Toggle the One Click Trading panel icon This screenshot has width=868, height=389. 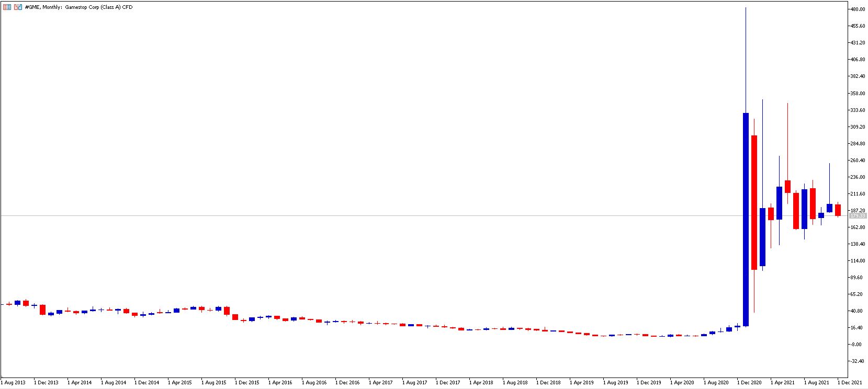(x=18, y=7)
